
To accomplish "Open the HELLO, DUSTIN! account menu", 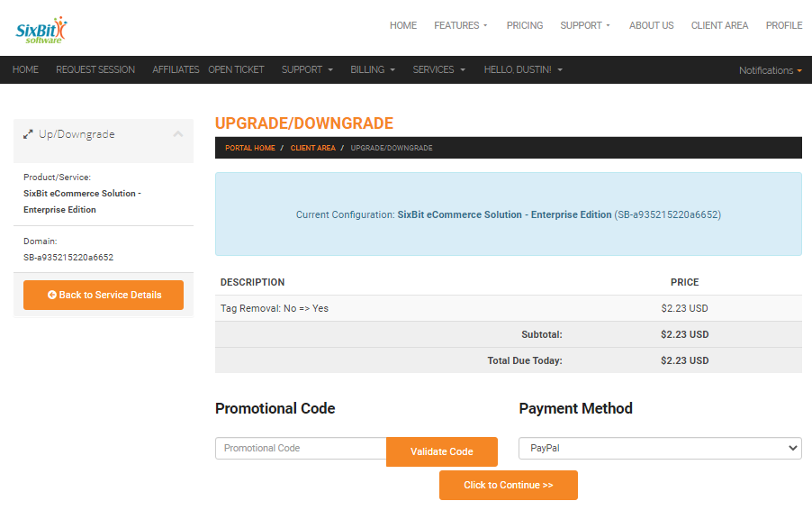I will [x=523, y=69].
